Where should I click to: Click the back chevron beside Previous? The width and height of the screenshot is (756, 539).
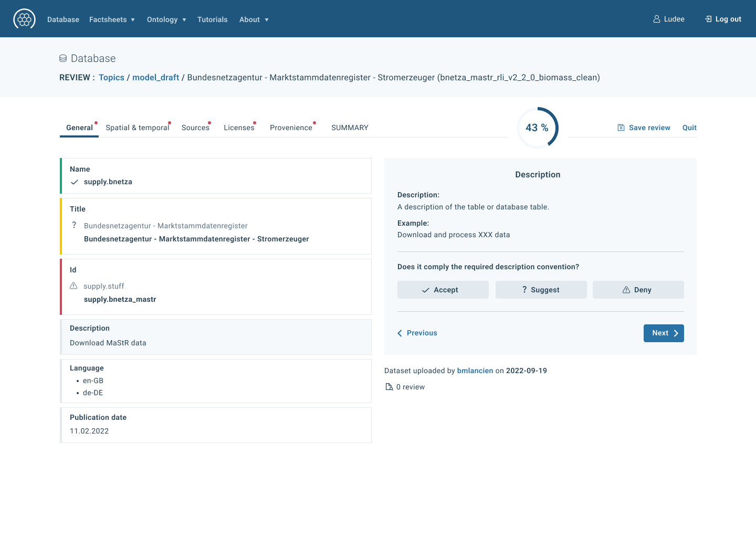[x=400, y=333]
